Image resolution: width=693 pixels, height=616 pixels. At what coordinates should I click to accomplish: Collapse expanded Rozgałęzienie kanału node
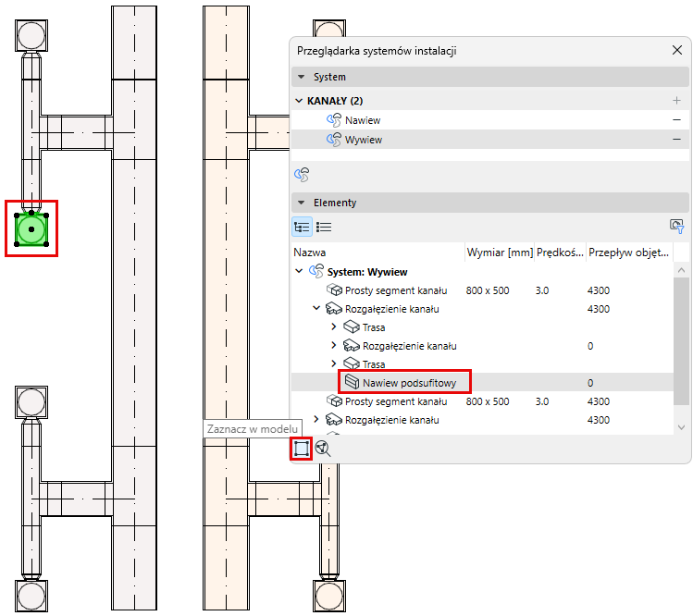pyautogui.click(x=316, y=308)
